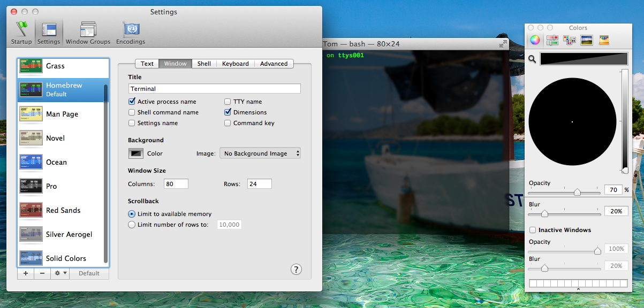Switch to the Shell tab

coord(204,64)
